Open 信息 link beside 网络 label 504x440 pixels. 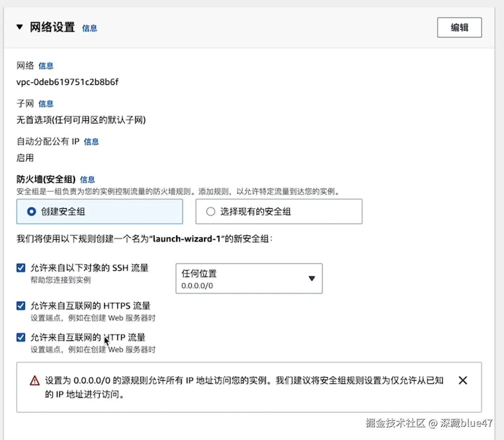tap(46, 66)
